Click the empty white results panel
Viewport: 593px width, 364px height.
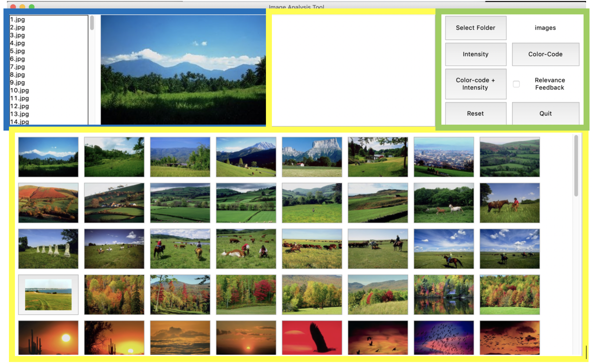tap(353, 70)
